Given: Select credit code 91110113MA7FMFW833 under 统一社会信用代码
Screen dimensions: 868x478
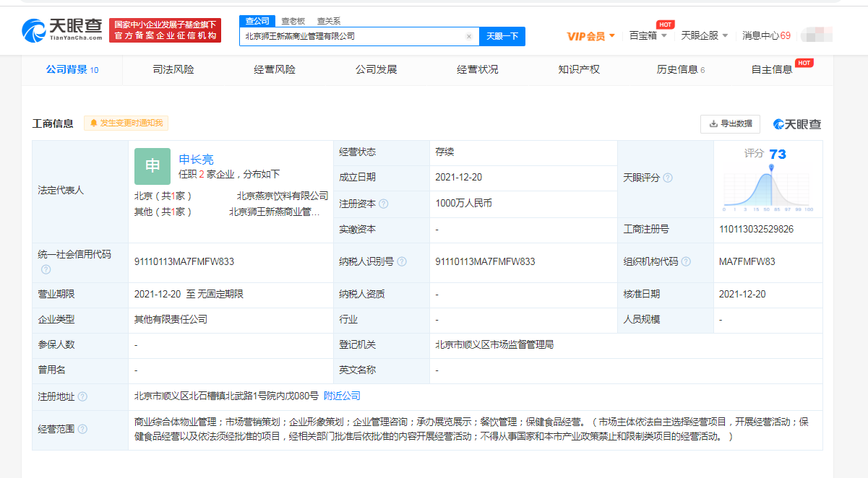Looking at the screenshot, I should pos(184,261).
